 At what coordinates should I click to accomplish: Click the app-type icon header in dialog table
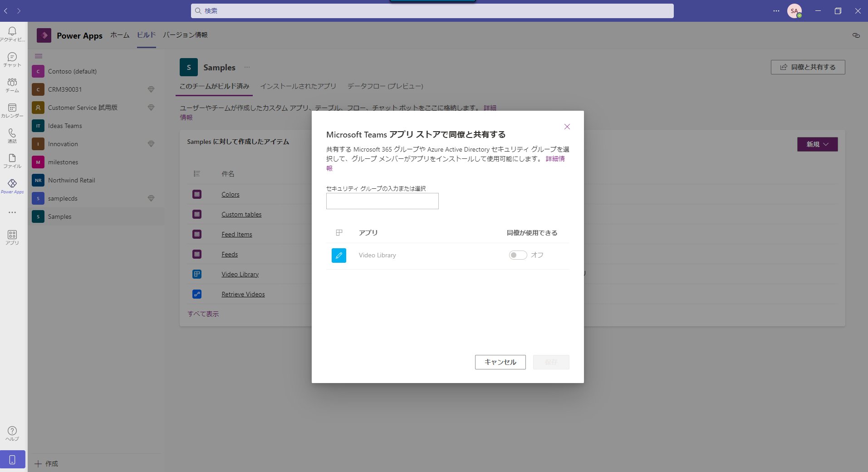(x=339, y=233)
